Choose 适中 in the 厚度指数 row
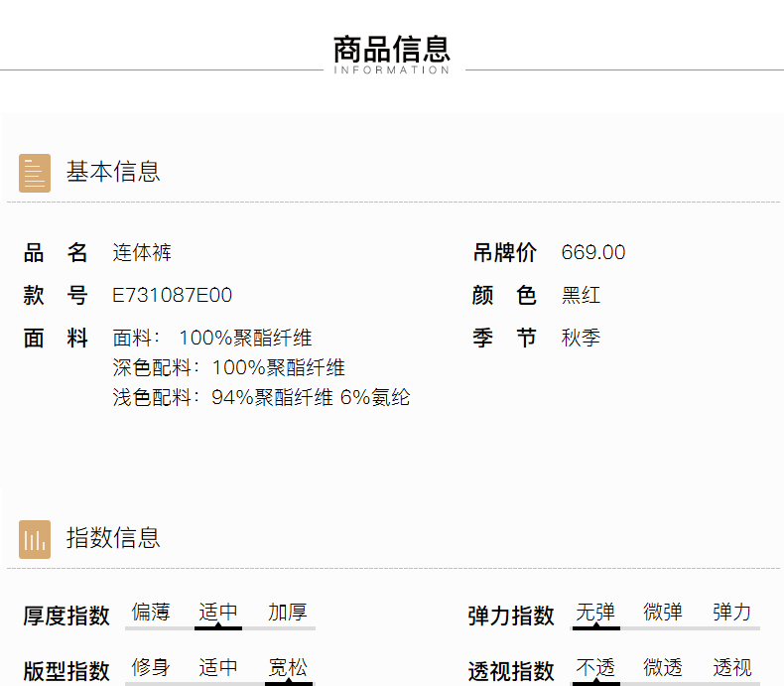Image resolution: width=784 pixels, height=686 pixels. pos(218,613)
